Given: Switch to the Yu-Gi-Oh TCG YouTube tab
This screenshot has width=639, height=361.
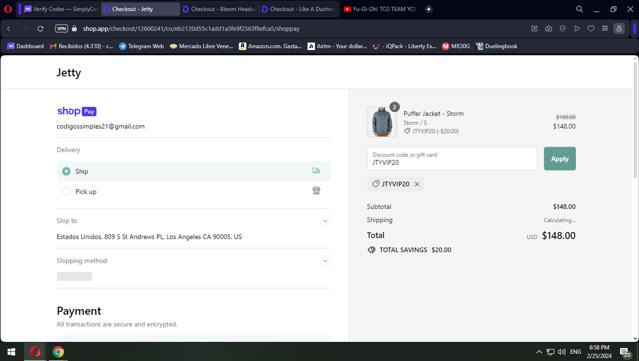Looking at the screenshot, I should (380, 9).
